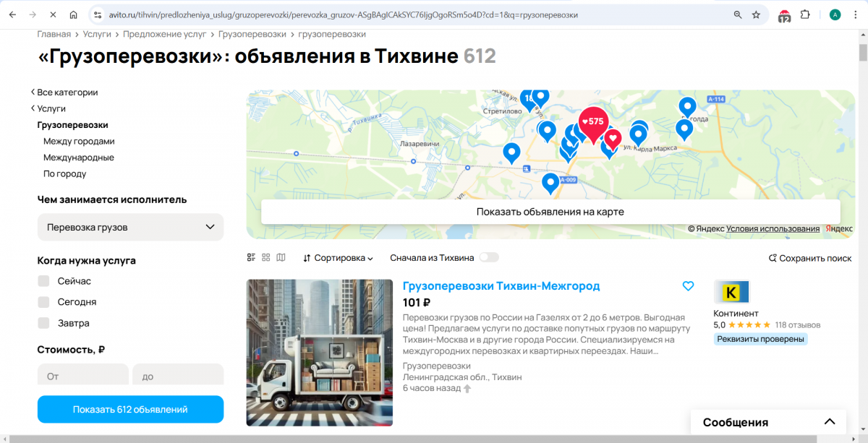Open 'Услуги' breadcrumb link
This screenshot has height=443, width=868.
[x=97, y=34]
